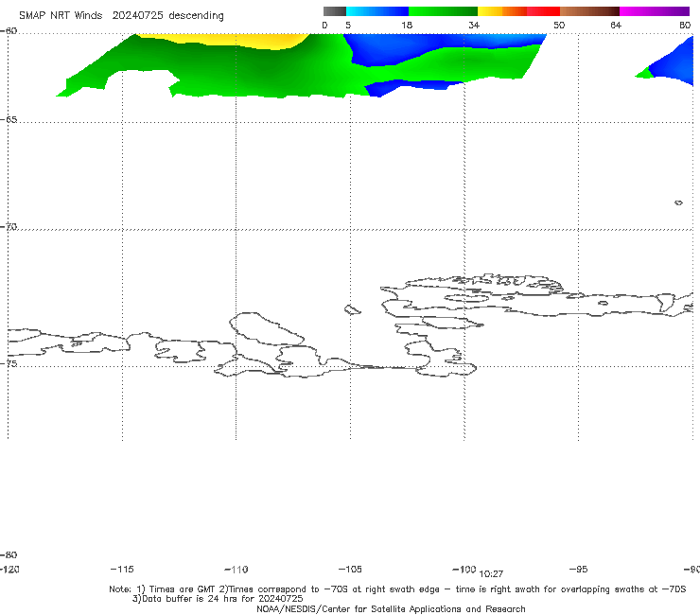Click the longitude label '-115'

(x=122, y=569)
